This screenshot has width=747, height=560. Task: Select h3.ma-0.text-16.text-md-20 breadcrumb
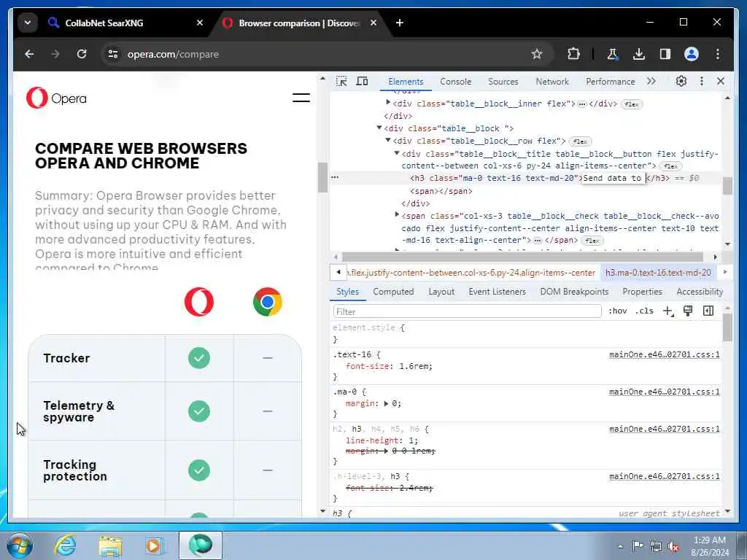658,273
